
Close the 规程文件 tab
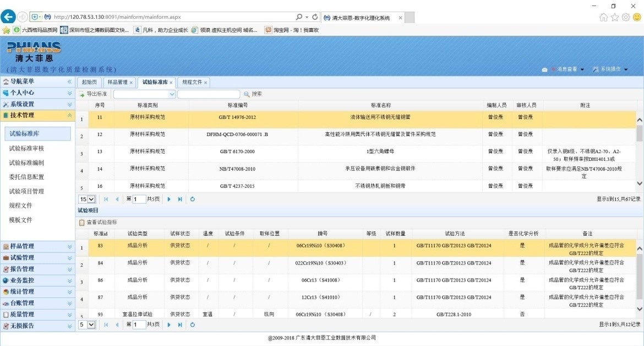click(x=206, y=83)
